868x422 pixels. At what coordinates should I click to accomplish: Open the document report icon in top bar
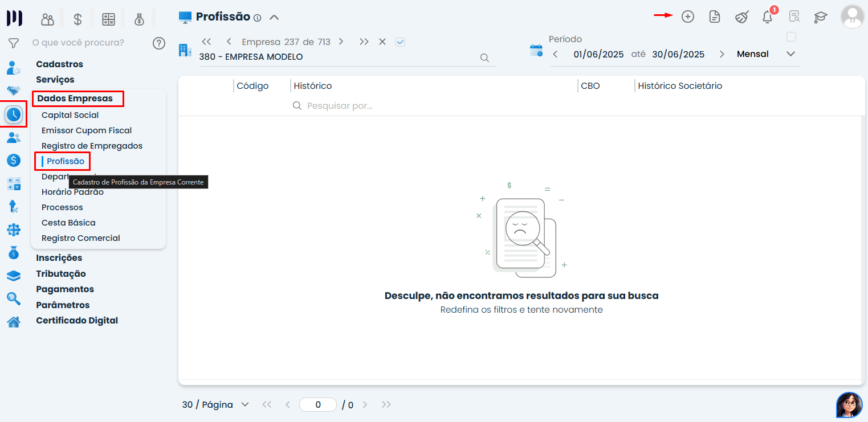click(x=714, y=17)
